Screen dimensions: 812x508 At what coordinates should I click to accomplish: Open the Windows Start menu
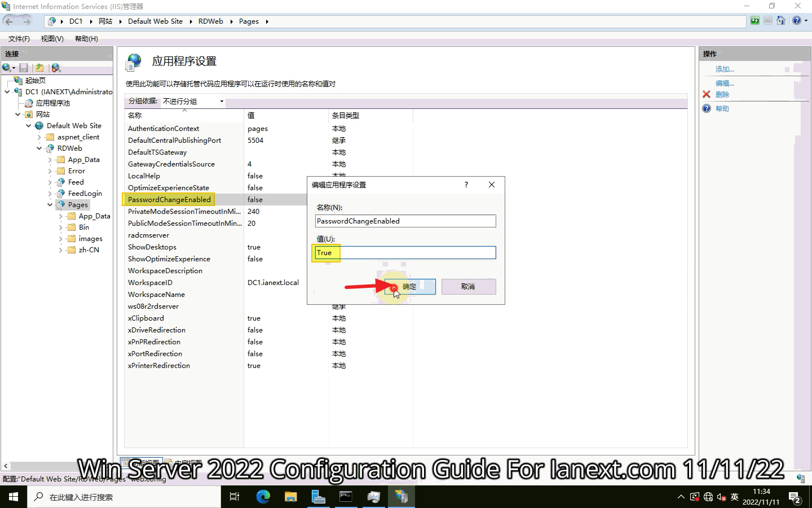pos(14,497)
